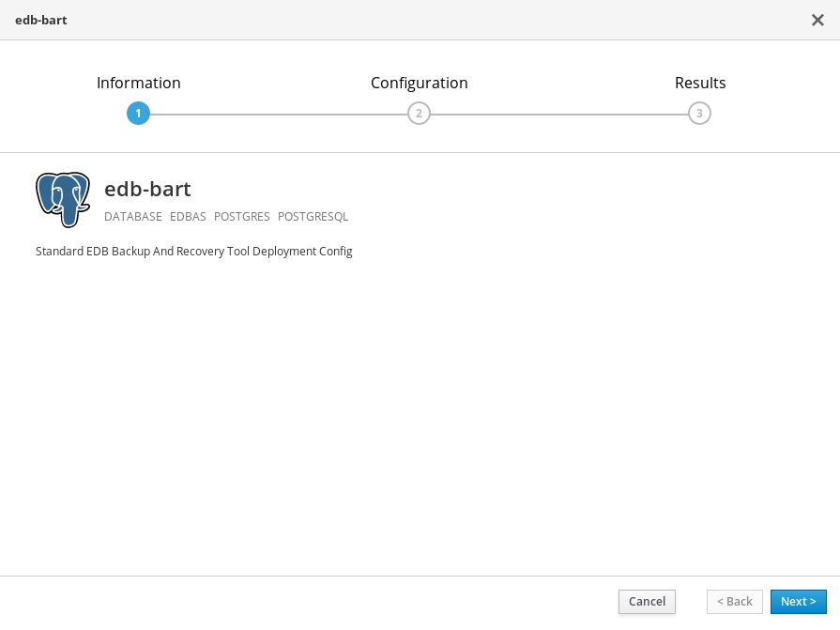Viewport: 840px width, 630px height.
Task: Select step 1 circle indicator
Action: 138,114
